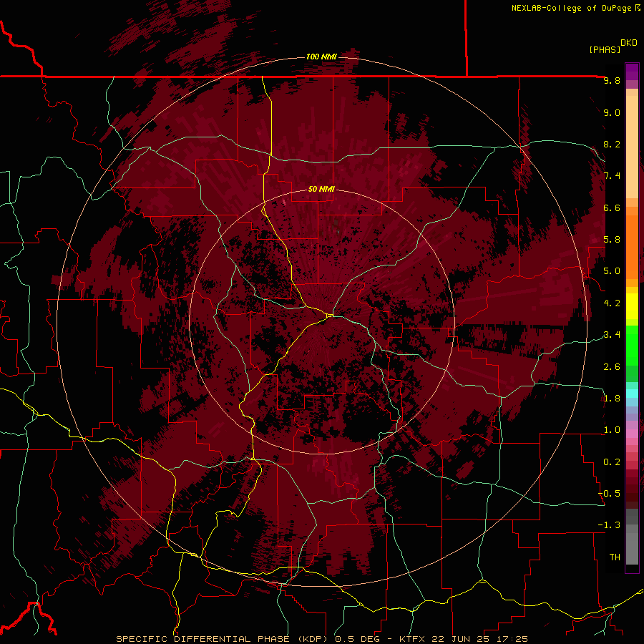Click the DKD [PHAS] legend header
This screenshot has width=644, height=644.
[613, 47]
